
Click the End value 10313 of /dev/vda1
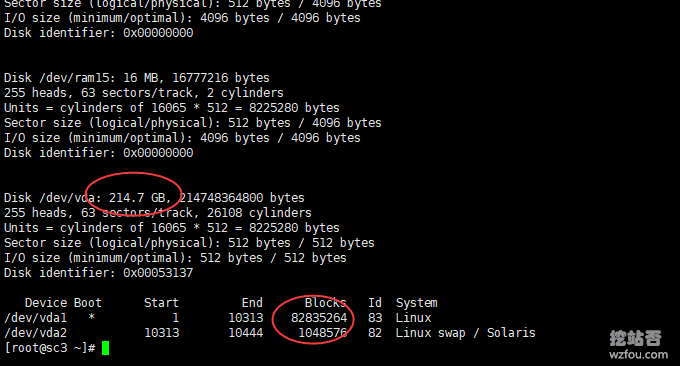(245, 318)
